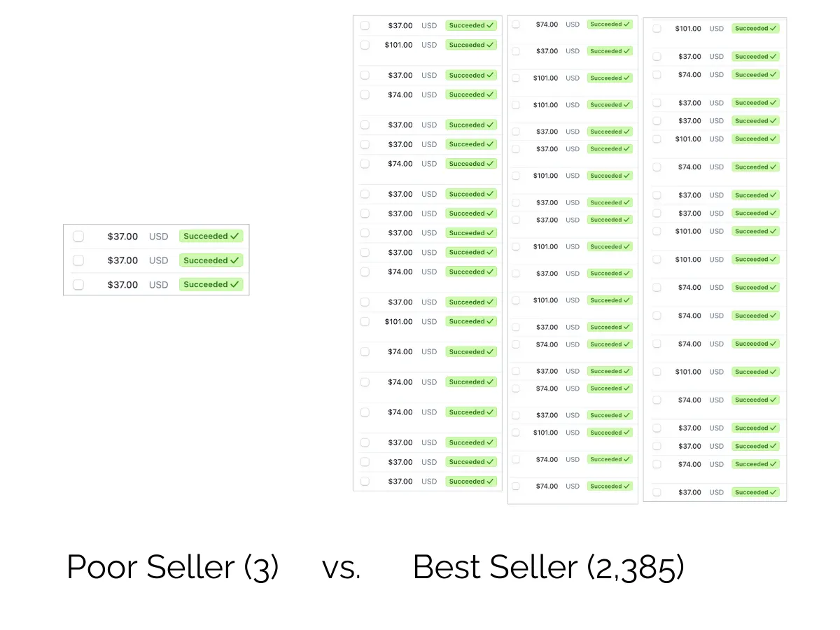Click Succeeded badge on Poor Seller's first row

tap(211, 237)
